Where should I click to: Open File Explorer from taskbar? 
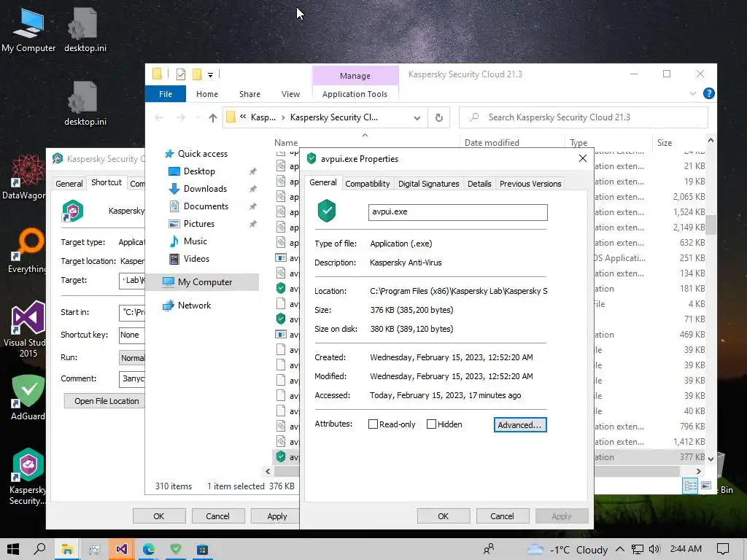click(x=66, y=549)
